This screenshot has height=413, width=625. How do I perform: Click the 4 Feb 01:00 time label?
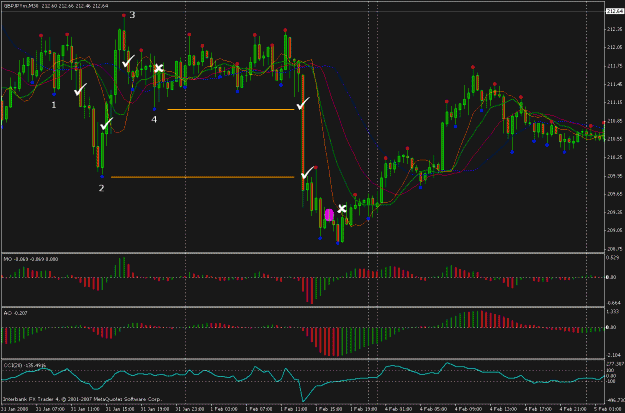(x=399, y=409)
